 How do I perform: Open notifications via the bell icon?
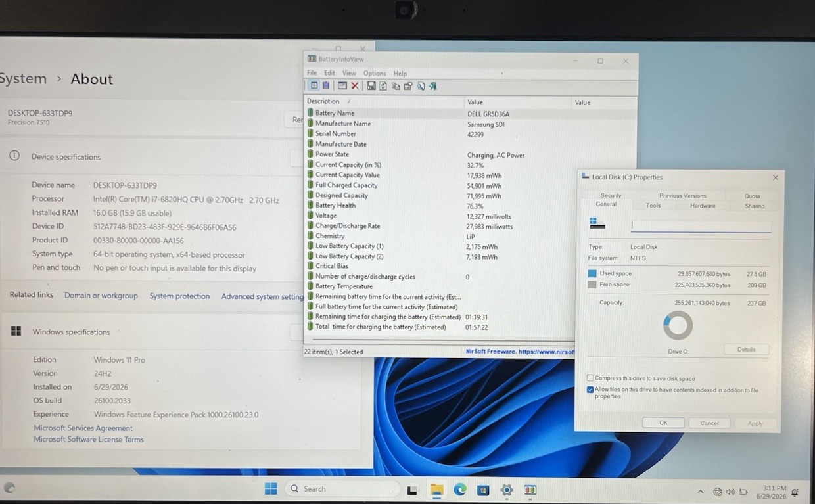[795, 492]
